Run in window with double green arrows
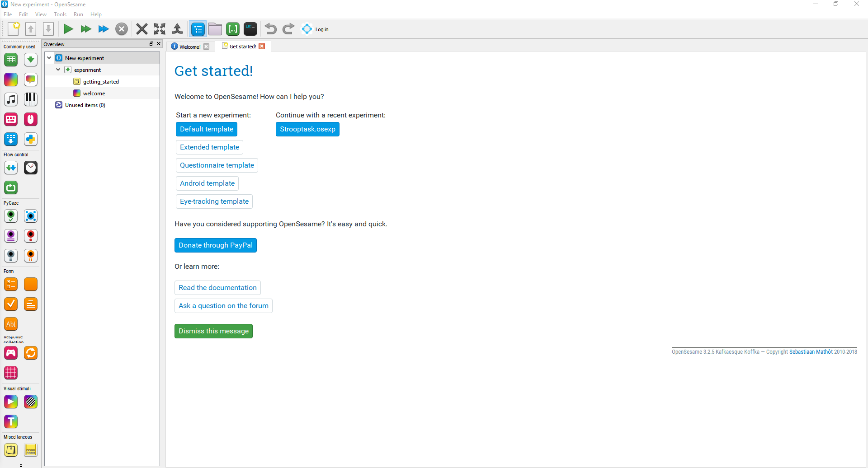This screenshot has height=468, width=868. click(86, 29)
